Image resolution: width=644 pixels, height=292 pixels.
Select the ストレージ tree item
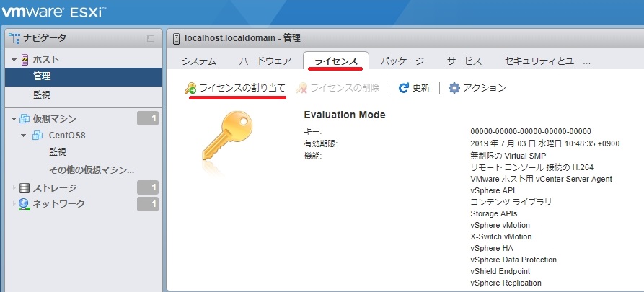(55, 188)
